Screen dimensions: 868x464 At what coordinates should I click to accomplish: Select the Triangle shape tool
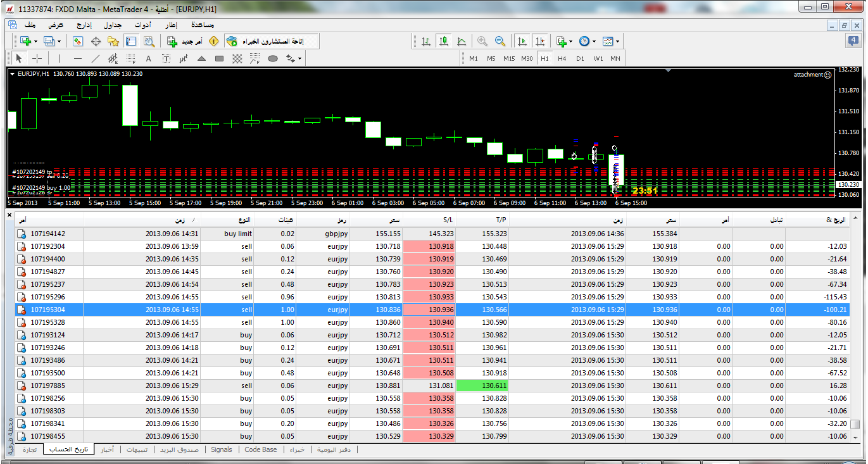[201, 59]
